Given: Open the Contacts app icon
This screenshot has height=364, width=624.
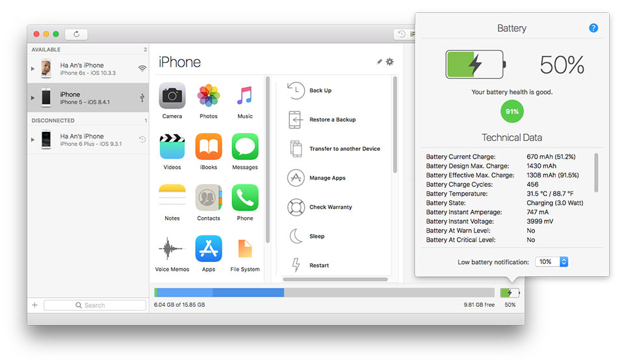Looking at the screenshot, I should tap(209, 198).
